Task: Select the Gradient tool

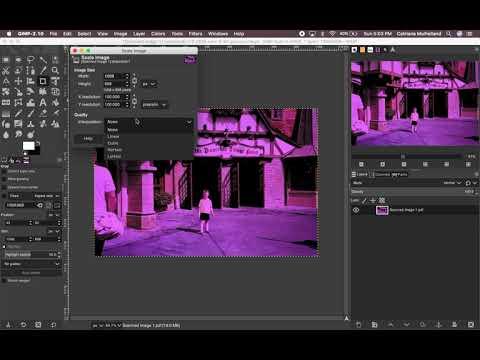Action: coord(6,113)
